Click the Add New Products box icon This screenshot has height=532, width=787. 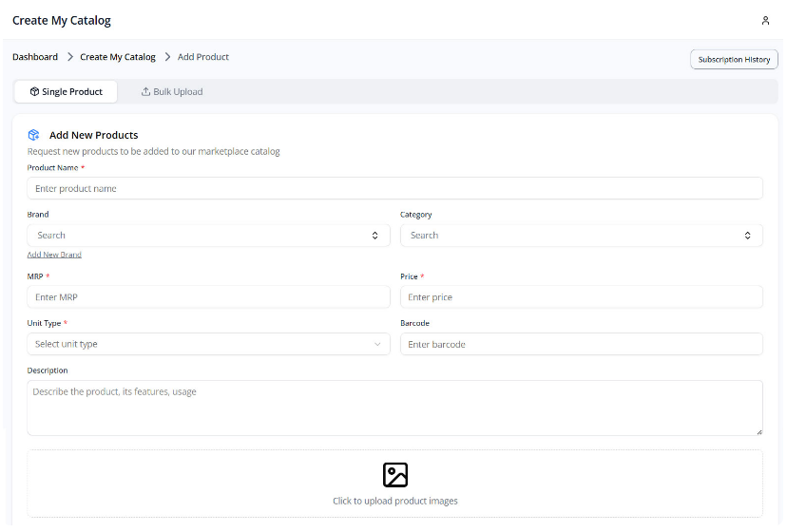[x=34, y=135]
